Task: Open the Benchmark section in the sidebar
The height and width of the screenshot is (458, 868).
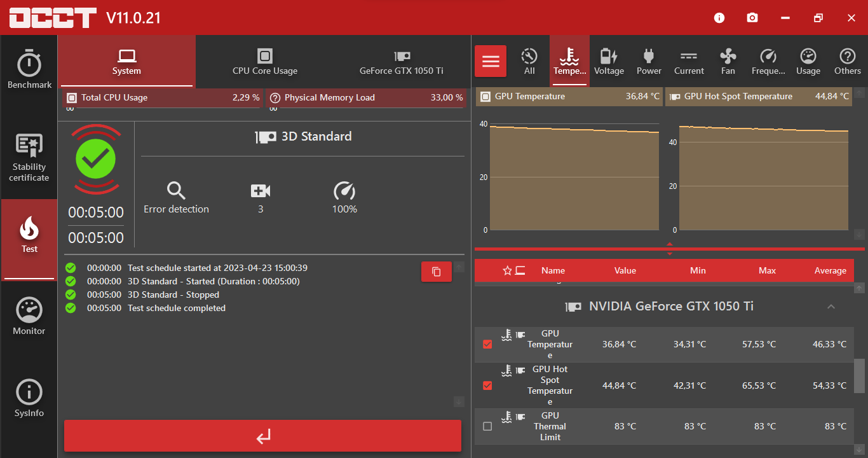Action: point(29,69)
